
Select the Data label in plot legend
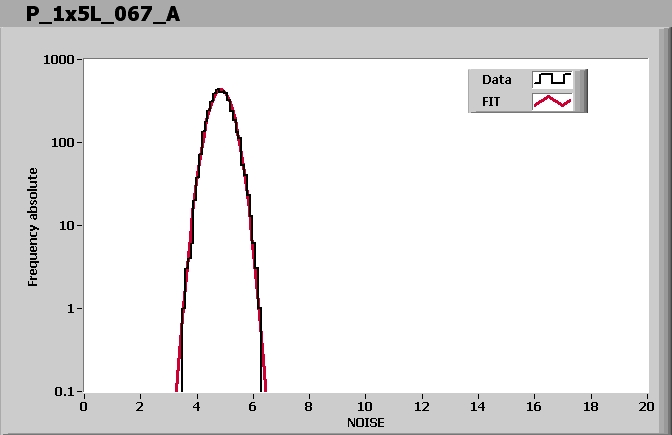[496, 79]
